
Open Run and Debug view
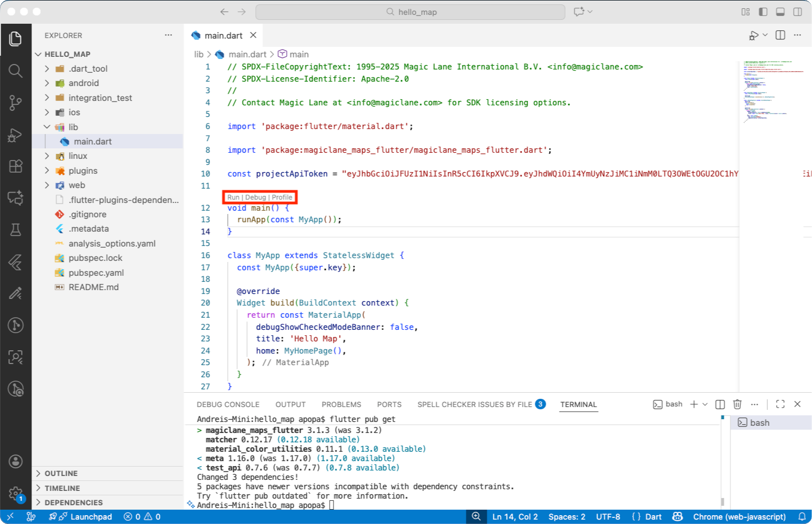coord(15,135)
